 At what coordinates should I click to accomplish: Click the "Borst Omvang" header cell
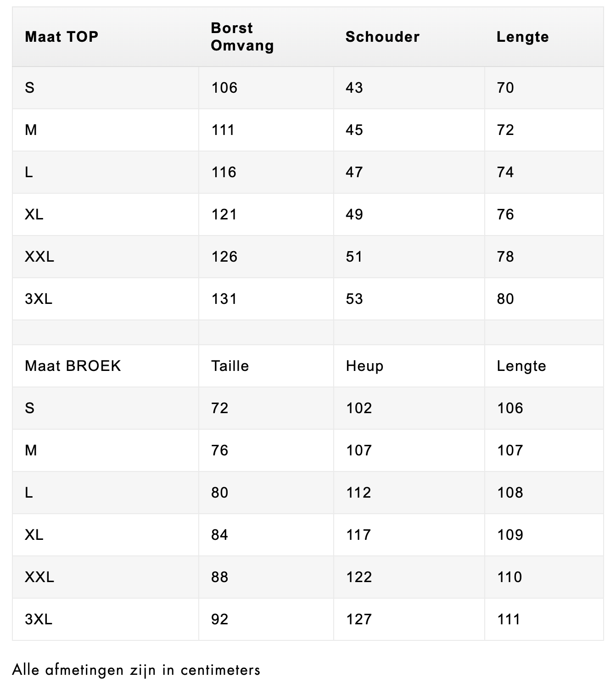coord(242,37)
